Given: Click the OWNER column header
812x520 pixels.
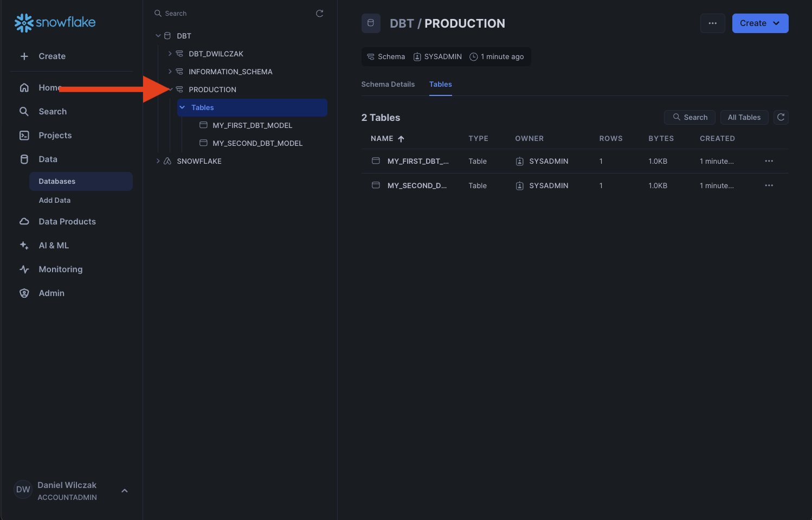Looking at the screenshot, I should pyautogui.click(x=529, y=139).
